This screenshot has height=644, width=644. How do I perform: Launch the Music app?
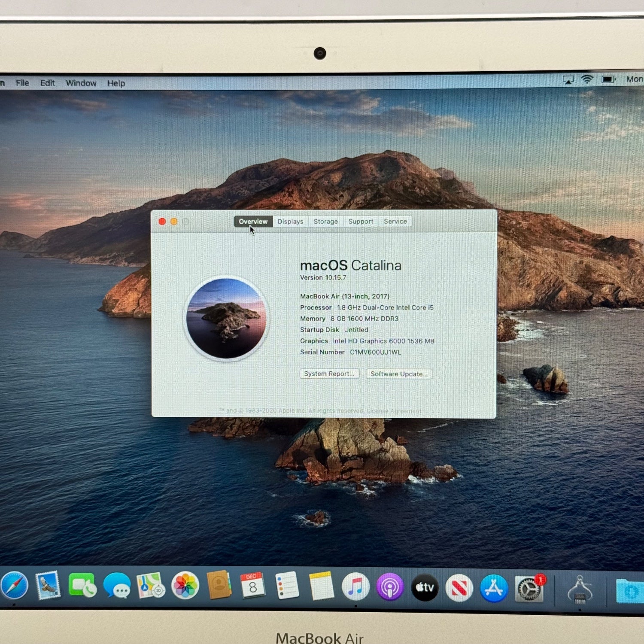point(355,586)
